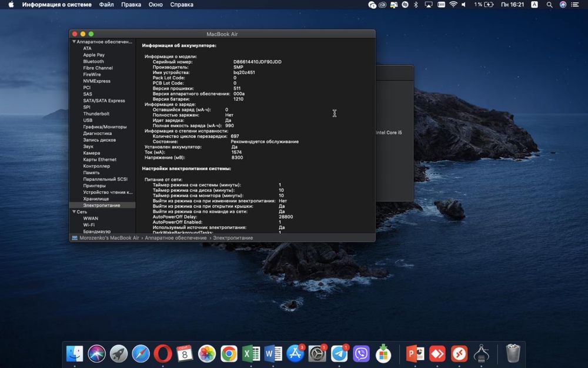Open the Photos app in dock
Image resolution: width=588 pixels, height=368 pixels.
[206, 354]
